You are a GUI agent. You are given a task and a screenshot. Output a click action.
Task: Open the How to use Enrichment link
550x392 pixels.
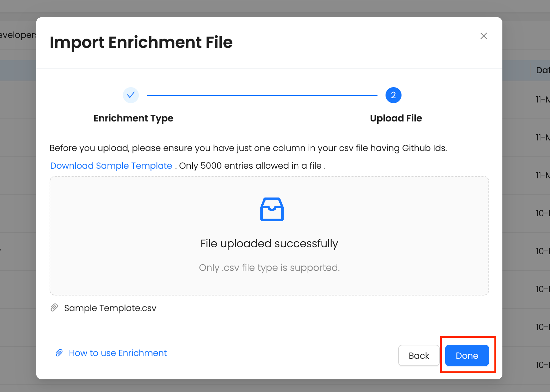click(118, 353)
